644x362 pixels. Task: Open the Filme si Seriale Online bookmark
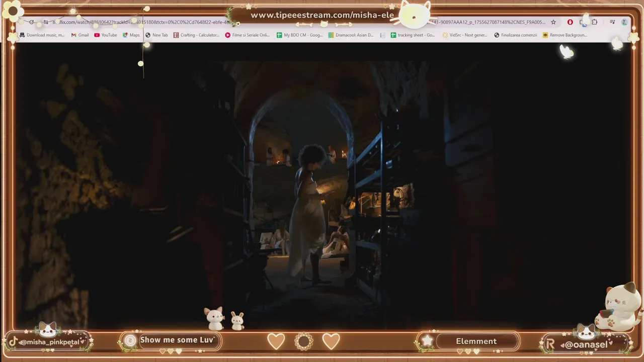click(x=248, y=35)
